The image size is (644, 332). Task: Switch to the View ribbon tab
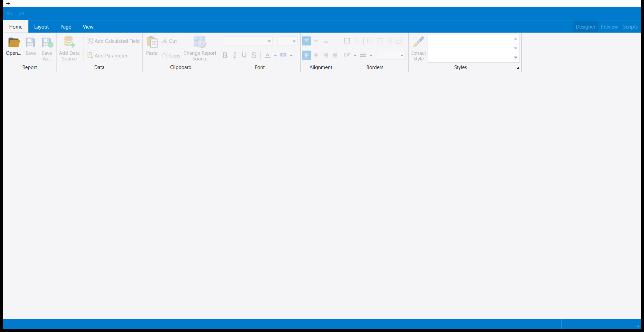[88, 27]
